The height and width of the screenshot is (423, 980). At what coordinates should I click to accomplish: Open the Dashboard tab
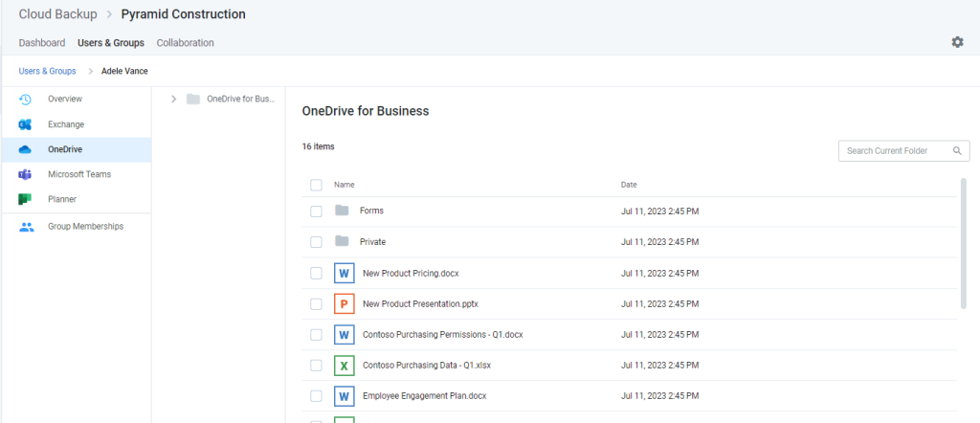pos(42,42)
